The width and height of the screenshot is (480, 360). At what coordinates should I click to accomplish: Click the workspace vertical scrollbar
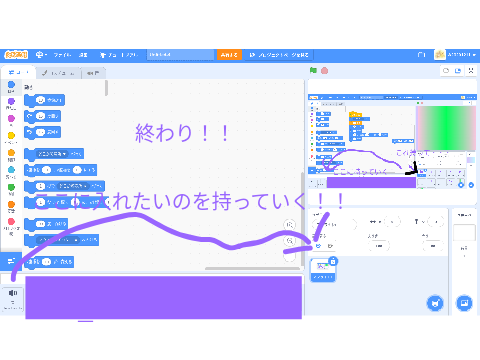(302, 218)
